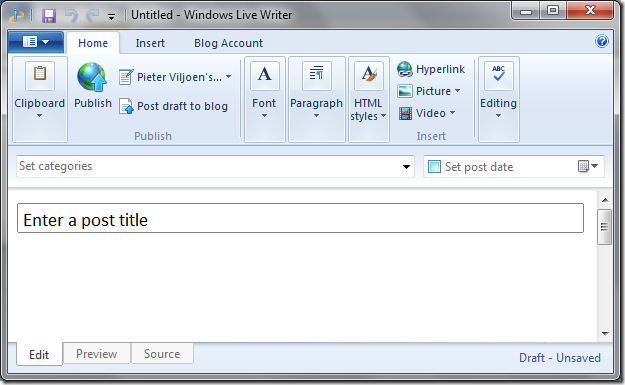Click the Enter a post title field

300,218
